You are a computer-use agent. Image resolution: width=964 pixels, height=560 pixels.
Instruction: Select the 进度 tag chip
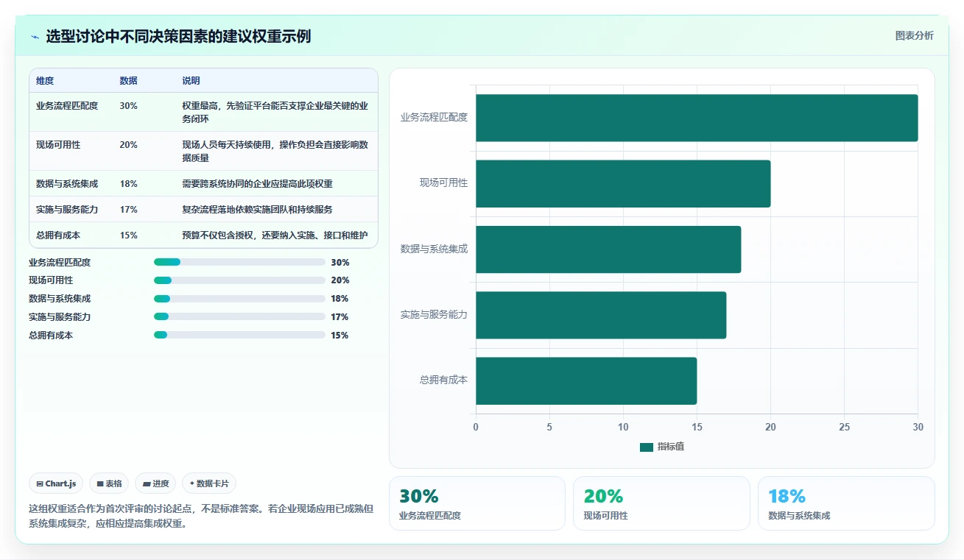(155, 483)
